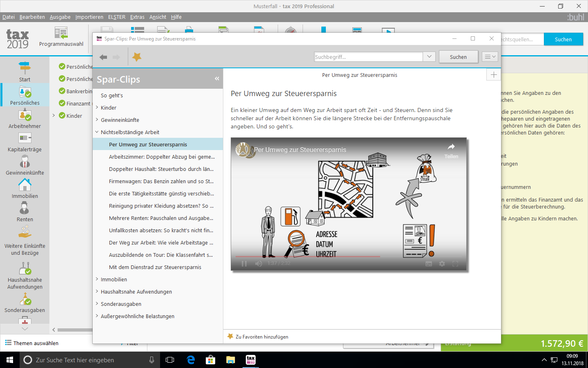Select So geht's entry
Image resolution: width=588 pixels, height=368 pixels.
point(112,95)
